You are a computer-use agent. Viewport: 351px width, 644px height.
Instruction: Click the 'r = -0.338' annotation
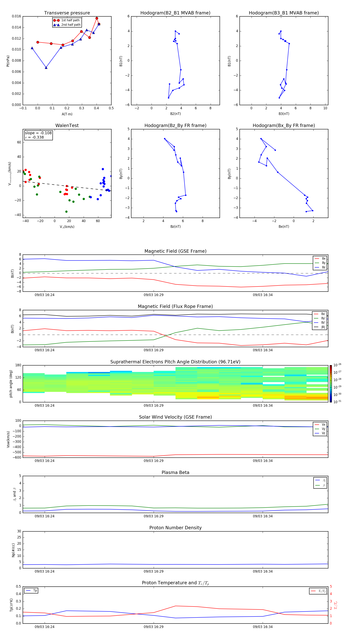coord(35,137)
